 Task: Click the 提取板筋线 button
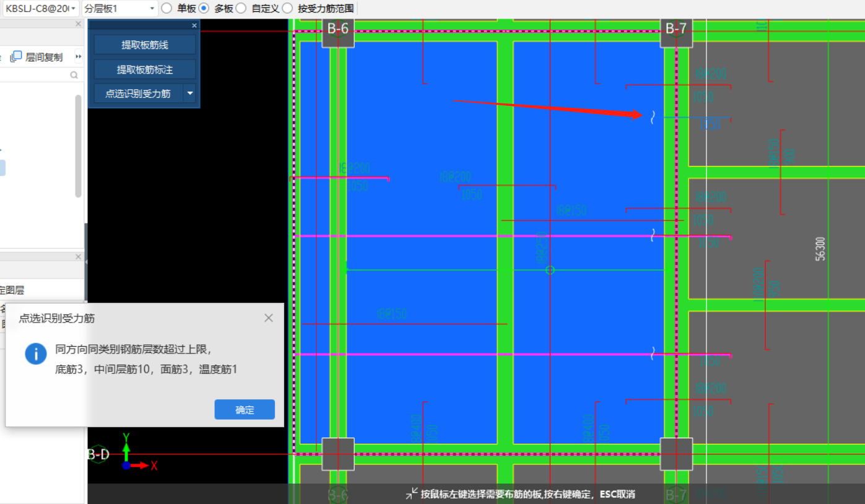click(x=145, y=45)
